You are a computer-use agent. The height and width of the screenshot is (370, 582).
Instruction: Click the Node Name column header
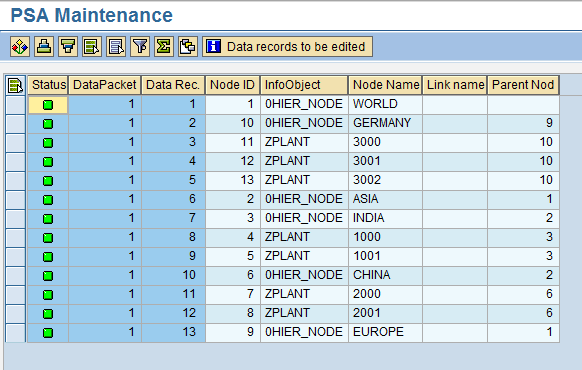click(x=385, y=85)
